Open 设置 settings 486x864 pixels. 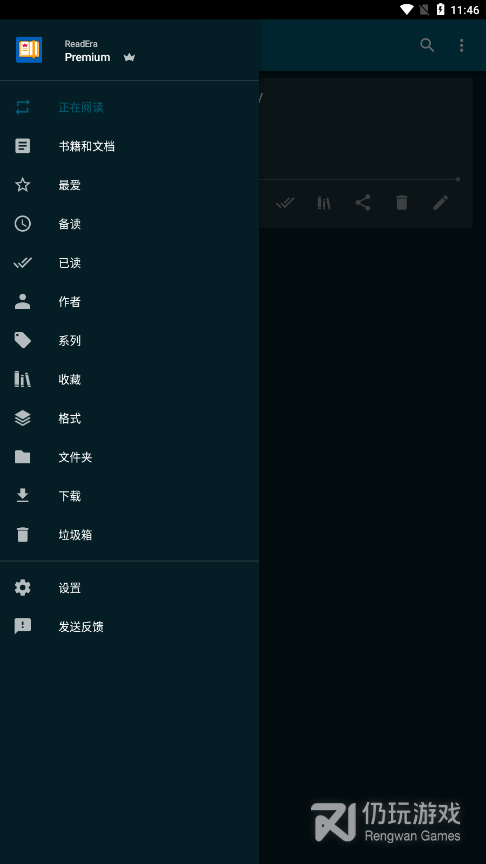(129, 588)
